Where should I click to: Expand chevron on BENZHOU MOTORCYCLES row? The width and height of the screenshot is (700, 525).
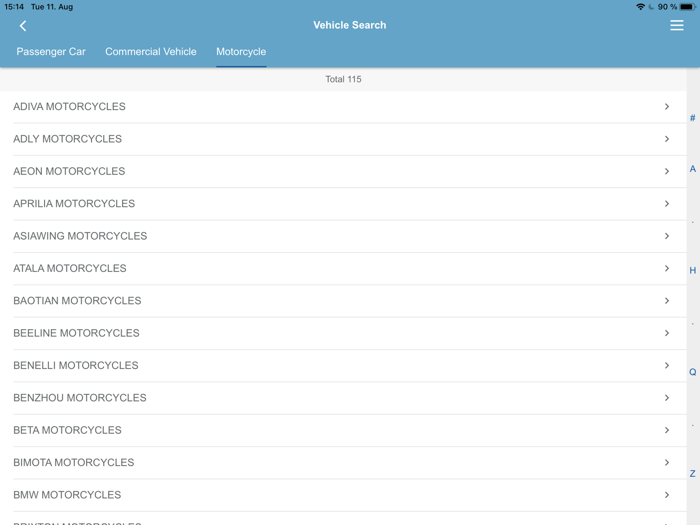[667, 398]
